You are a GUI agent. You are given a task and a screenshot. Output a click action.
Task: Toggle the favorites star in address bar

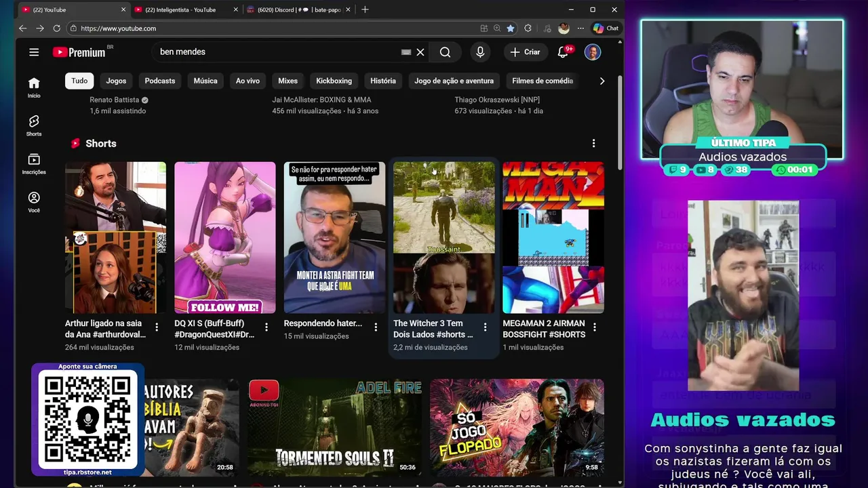click(511, 28)
